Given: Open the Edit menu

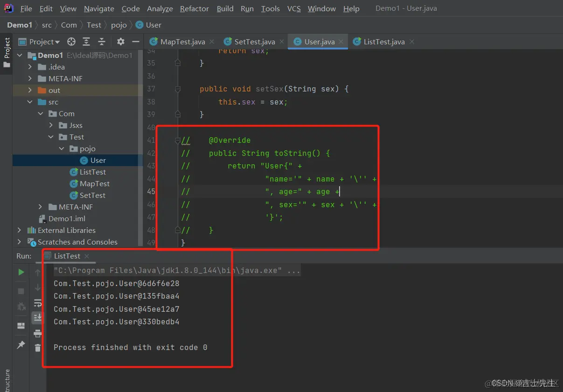Looking at the screenshot, I should tap(46, 8).
